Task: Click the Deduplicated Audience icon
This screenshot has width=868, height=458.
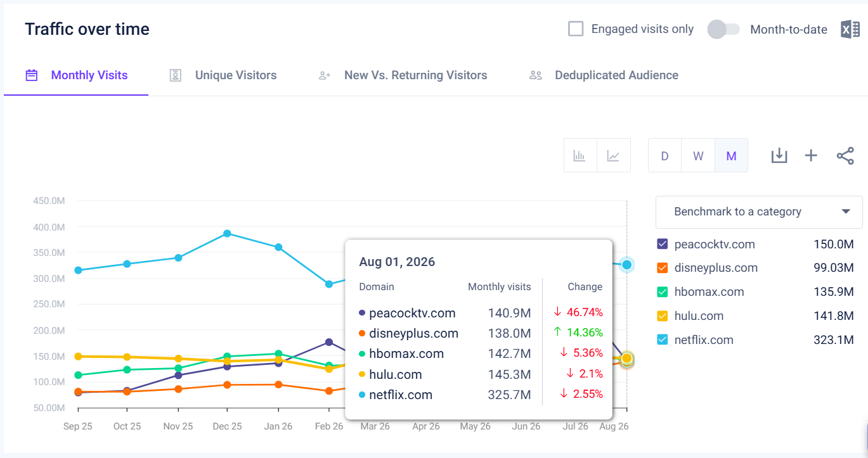Action: click(x=535, y=75)
